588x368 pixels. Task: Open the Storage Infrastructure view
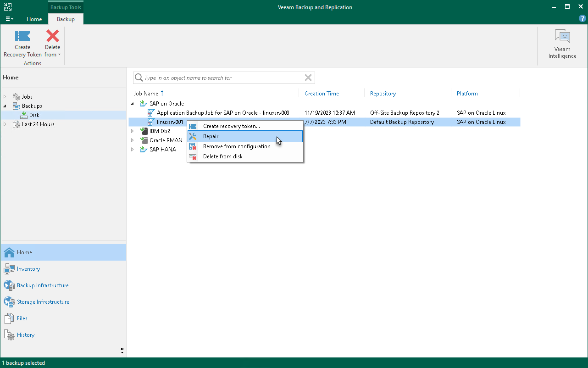click(x=63, y=302)
